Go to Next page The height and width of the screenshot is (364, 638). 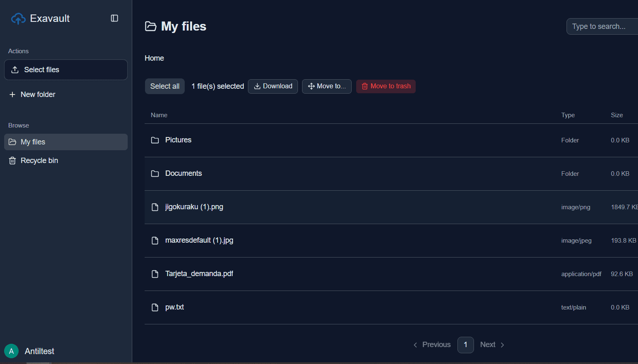tap(492, 345)
